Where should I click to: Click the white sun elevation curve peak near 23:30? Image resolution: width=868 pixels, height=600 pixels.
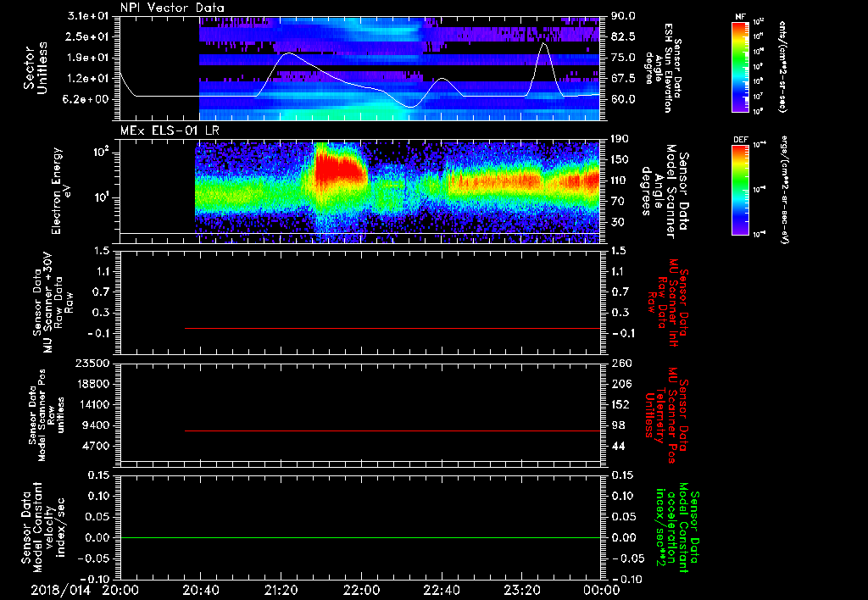click(543, 43)
